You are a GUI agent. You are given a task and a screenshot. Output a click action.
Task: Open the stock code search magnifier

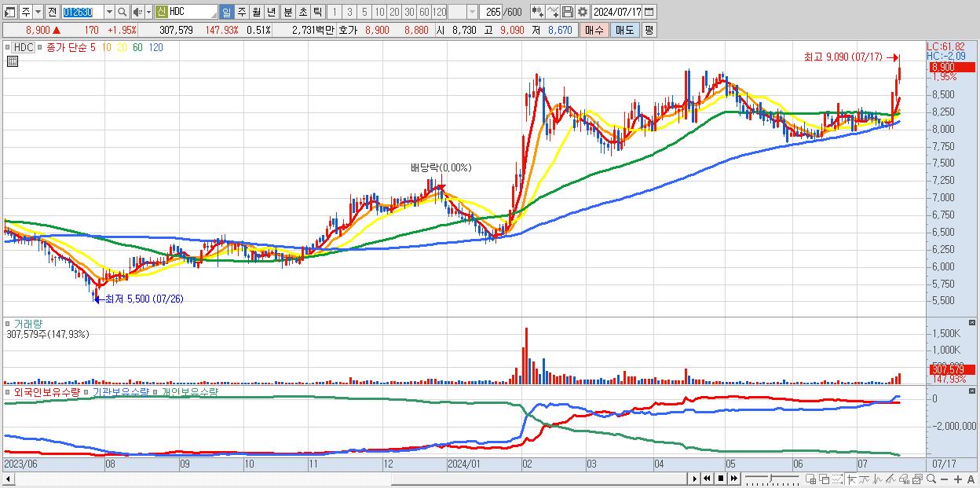point(122,12)
